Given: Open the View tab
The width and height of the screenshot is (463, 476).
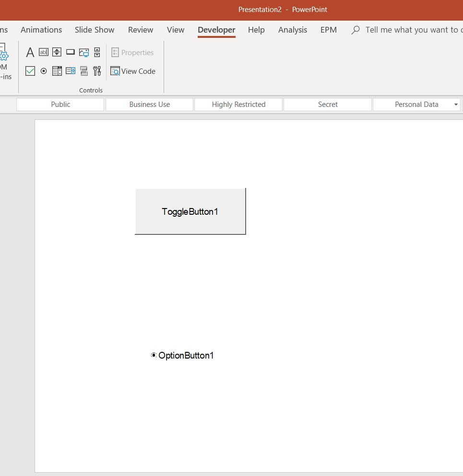Looking at the screenshot, I should 176,30.
